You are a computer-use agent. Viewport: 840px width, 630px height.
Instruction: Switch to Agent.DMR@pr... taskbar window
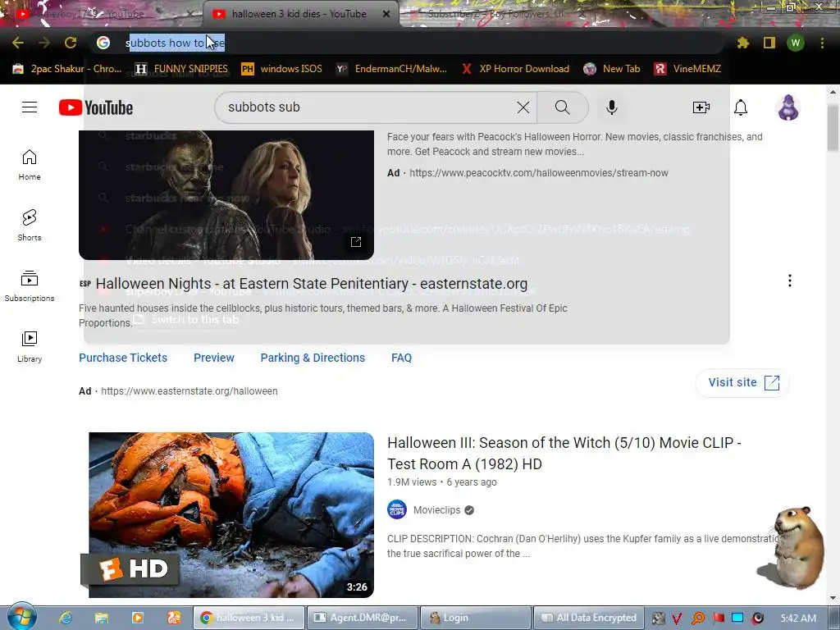click(x=363, y=618)
